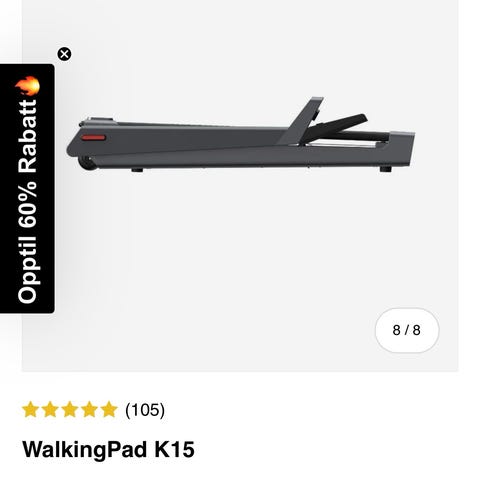The width and height of the screenshot is (480, 480).
Task: Click the rear end cap of treadmill
Action: click(x=403, y=149)
